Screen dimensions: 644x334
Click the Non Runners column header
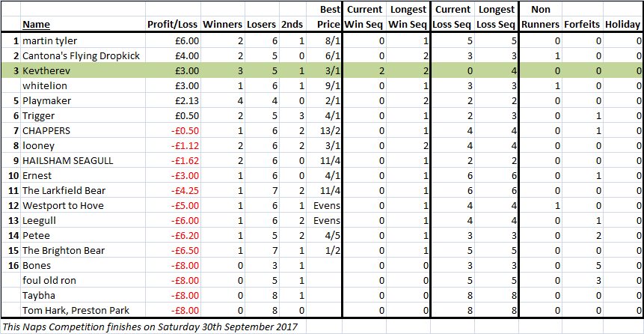coord(541,17)
